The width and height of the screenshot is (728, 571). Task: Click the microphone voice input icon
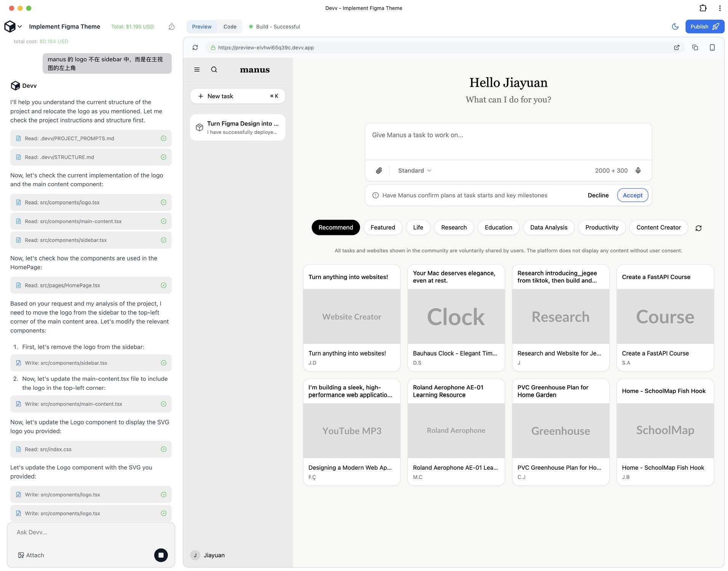click(638, 171)
